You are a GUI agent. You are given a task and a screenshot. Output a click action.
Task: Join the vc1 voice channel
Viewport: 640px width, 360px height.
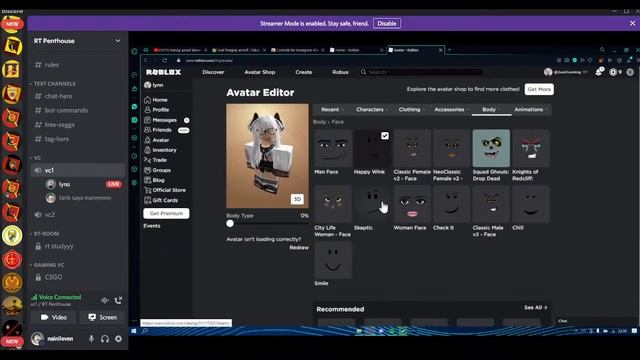click(78, 170)
